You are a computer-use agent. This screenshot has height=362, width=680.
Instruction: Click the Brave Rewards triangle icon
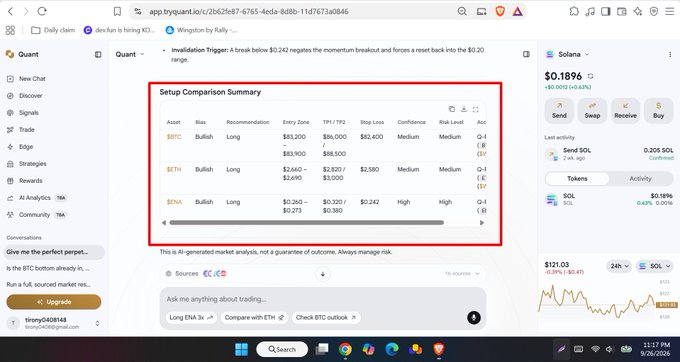click(x=517, y=12)
